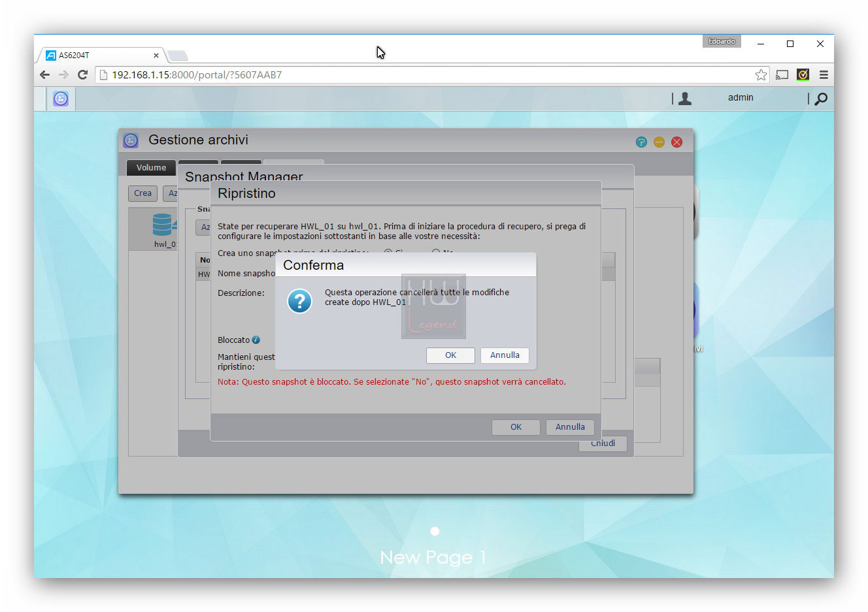Viewport: 868px width, 612px height.
Task: Click the Gestione archivi title icon
Action: coord(131,140)
